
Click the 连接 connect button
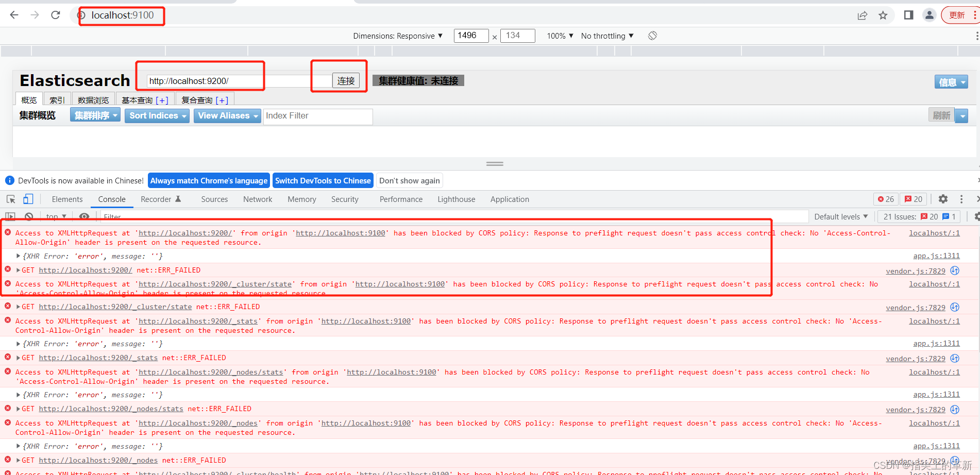tap(346, 81)
